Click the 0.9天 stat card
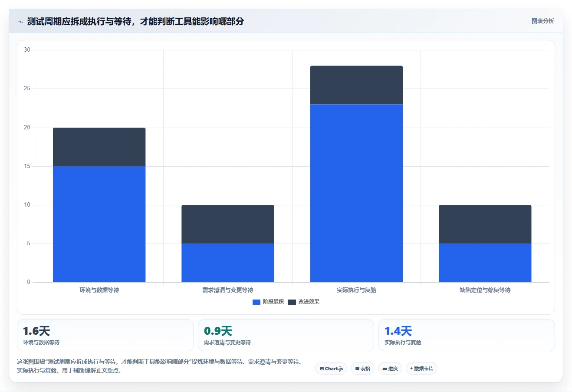Viewport: 572px width, 392px height. point(286,335)
